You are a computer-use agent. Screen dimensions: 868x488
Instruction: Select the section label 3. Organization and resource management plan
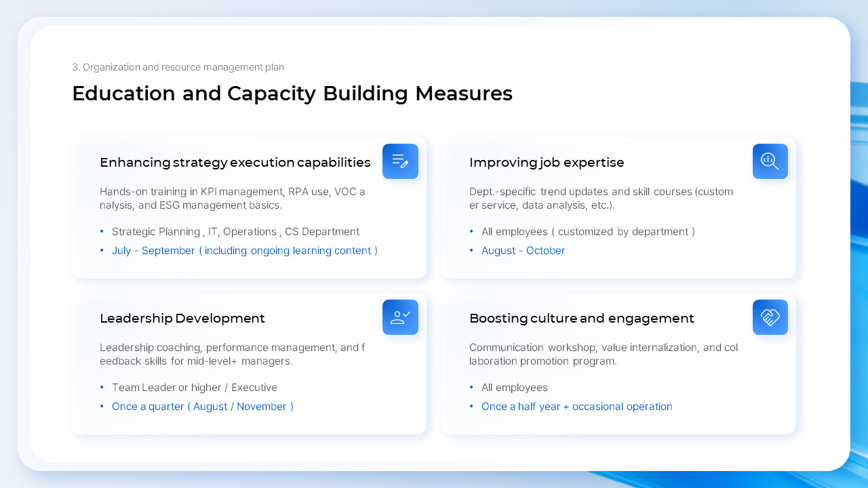click(x=178, y=67)
